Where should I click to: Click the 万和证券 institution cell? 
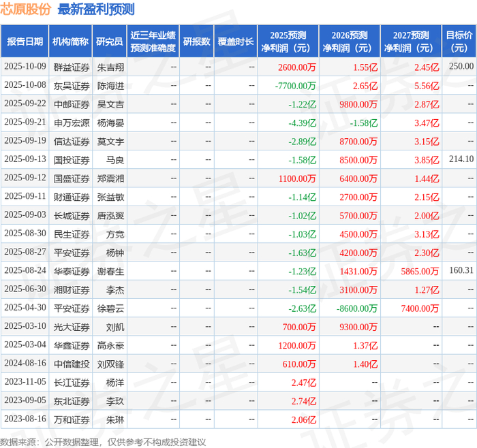point(72,420)
